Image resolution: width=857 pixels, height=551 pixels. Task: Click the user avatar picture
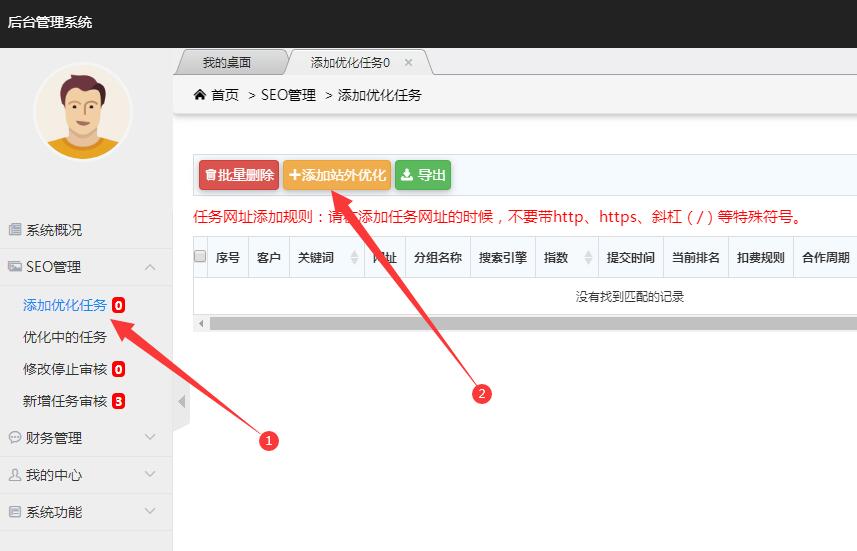83,112
